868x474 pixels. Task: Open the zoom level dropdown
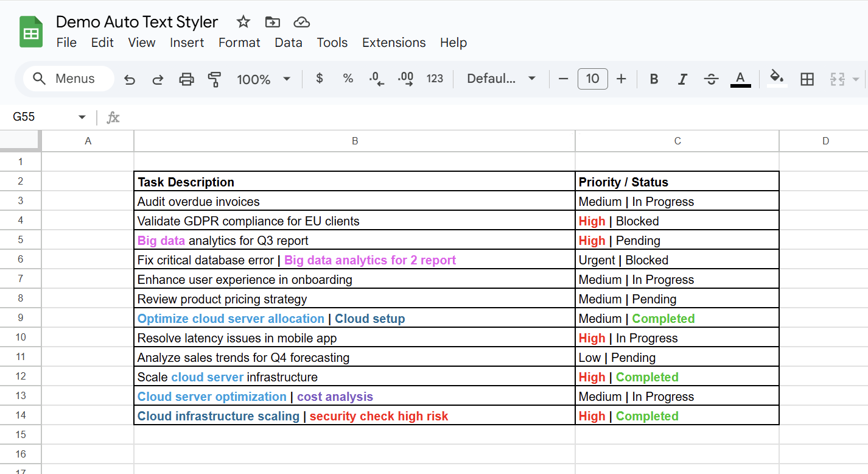pos(264,79)
